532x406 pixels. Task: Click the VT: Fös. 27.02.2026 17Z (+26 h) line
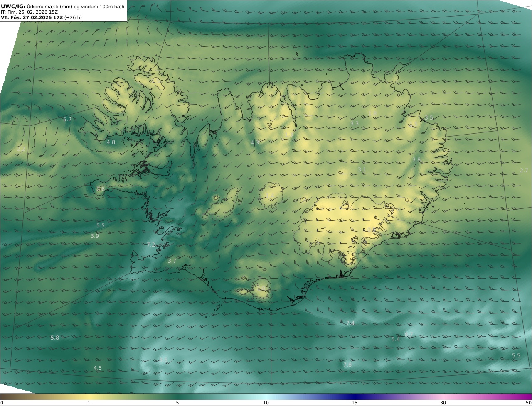point(41,18)
